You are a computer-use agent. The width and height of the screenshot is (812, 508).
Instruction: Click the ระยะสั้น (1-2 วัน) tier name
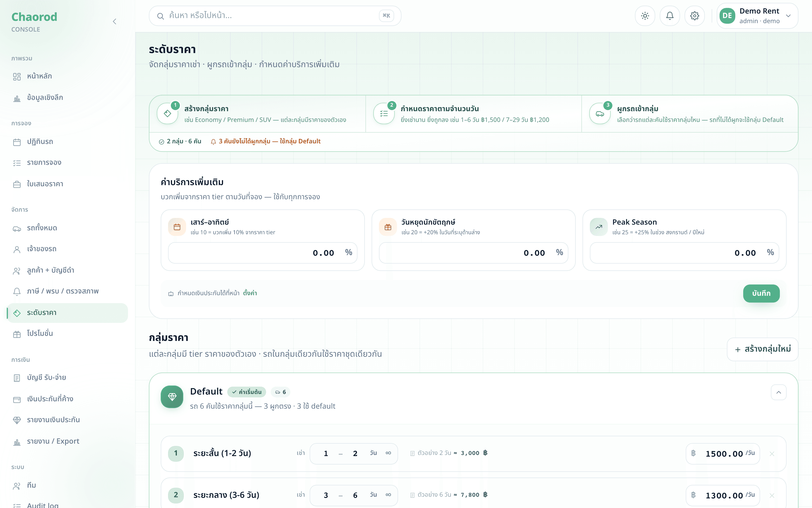pos(222,454)
